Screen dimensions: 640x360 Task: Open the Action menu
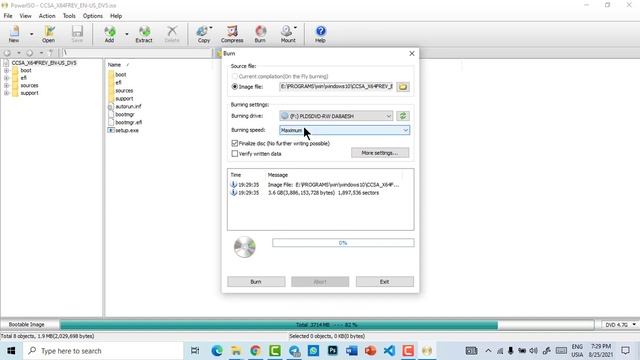[47, 16]
